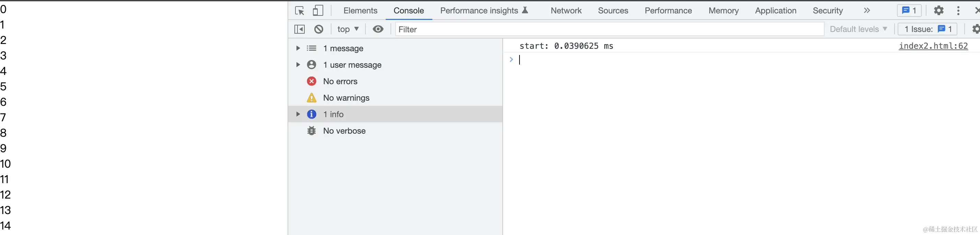980x235 pixels.
Task: Hide the console sidebar panel
Action: tap(300, 29)
